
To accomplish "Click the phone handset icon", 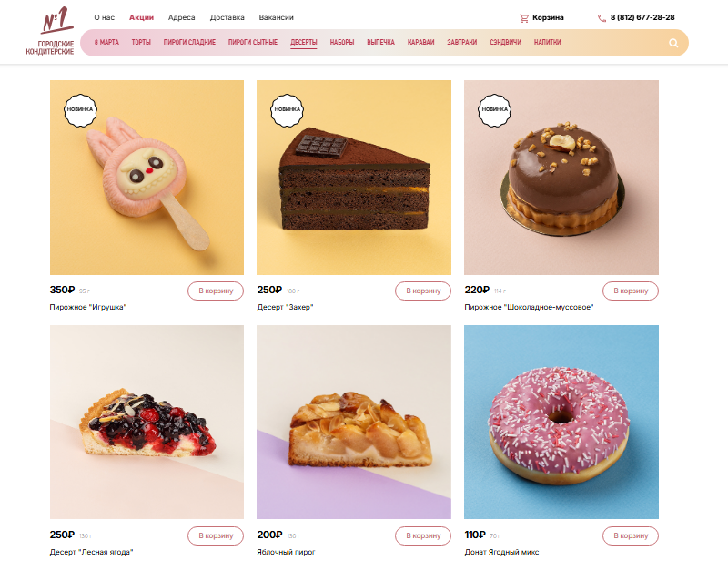I will click(602, 18).
